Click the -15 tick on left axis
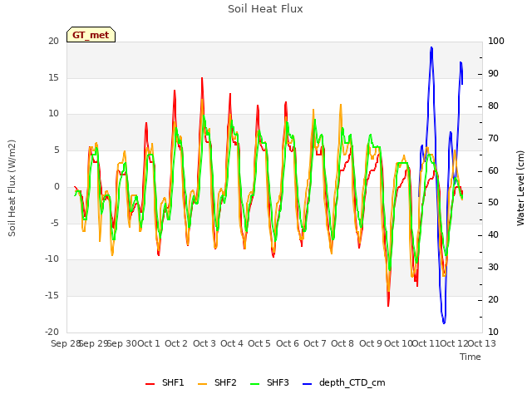The height and width of the screenshot is (399, 532). (52, 296)
